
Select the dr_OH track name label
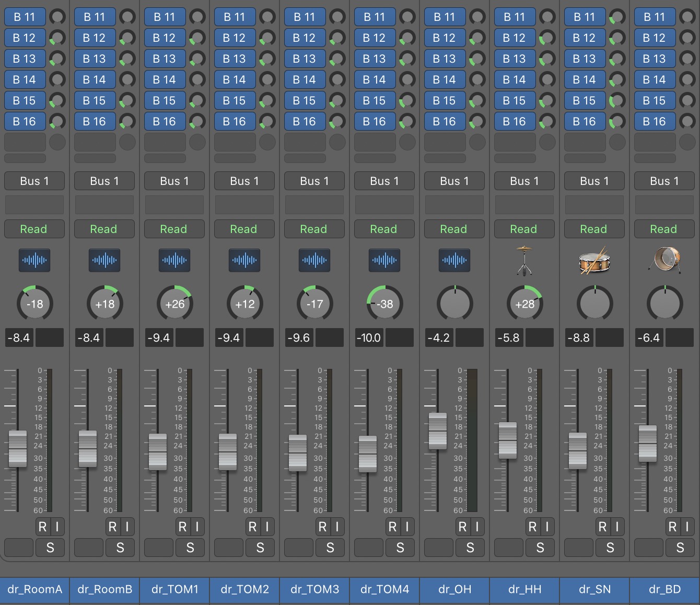pyautogui.click(x=454, y=589)
